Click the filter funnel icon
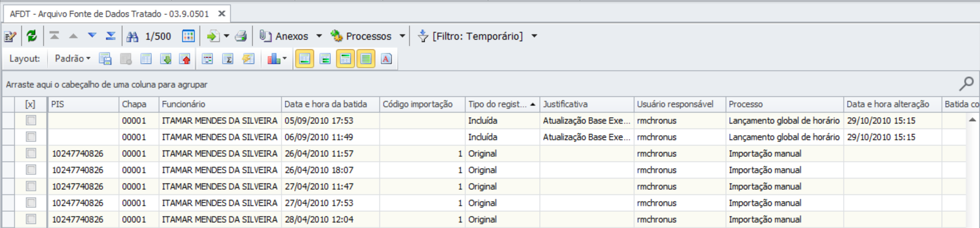The image size is (980, 228). 423,36
